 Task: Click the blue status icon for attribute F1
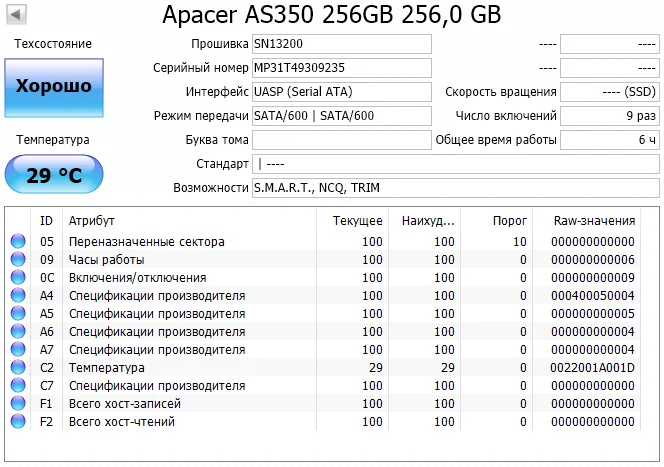(x=18, y=403)
